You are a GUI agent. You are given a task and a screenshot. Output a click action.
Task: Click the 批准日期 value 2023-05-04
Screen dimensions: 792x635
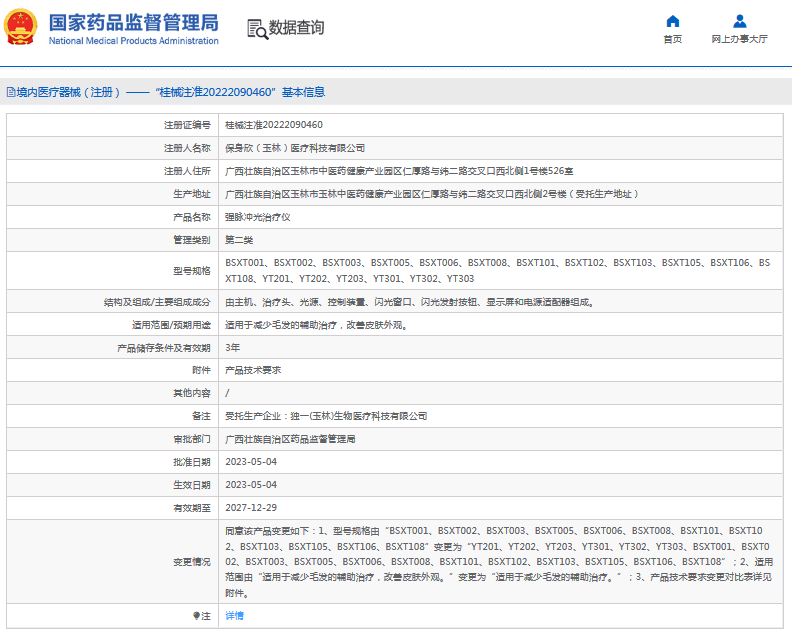tap(251, 462)
